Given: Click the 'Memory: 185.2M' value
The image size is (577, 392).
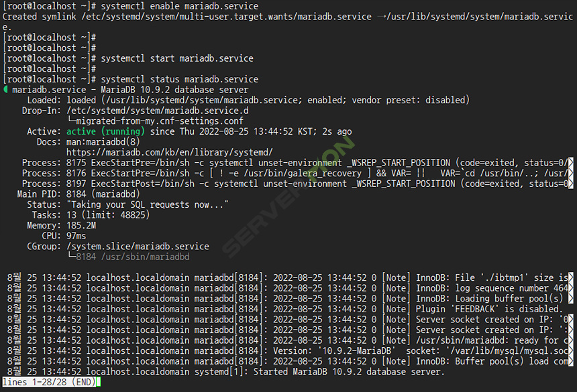Looking at the screenshot, I should pos(81,226).
